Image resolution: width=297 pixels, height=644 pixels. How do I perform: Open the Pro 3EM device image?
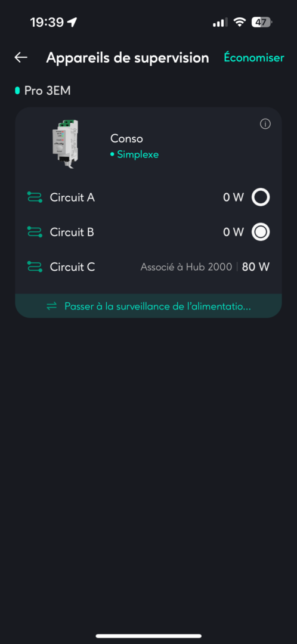click(64, 144)
